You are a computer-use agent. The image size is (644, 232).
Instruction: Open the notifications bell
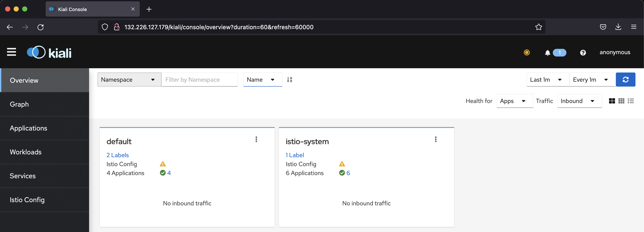[x=547, y=52]
